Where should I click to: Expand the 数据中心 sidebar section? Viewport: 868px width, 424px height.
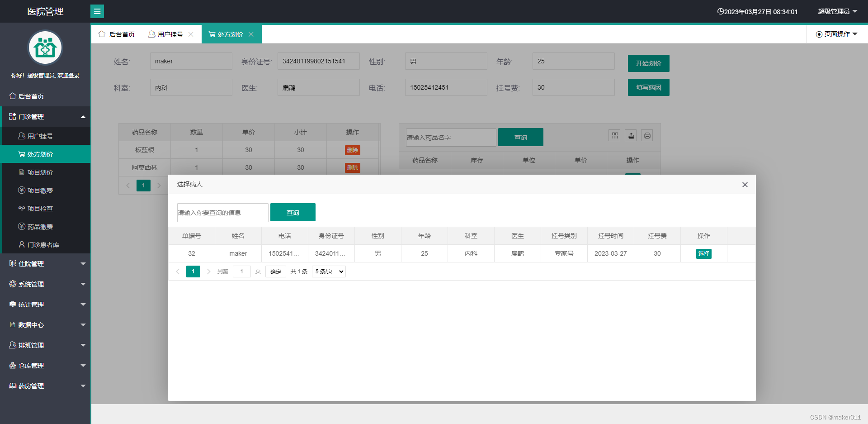[45, 324]
